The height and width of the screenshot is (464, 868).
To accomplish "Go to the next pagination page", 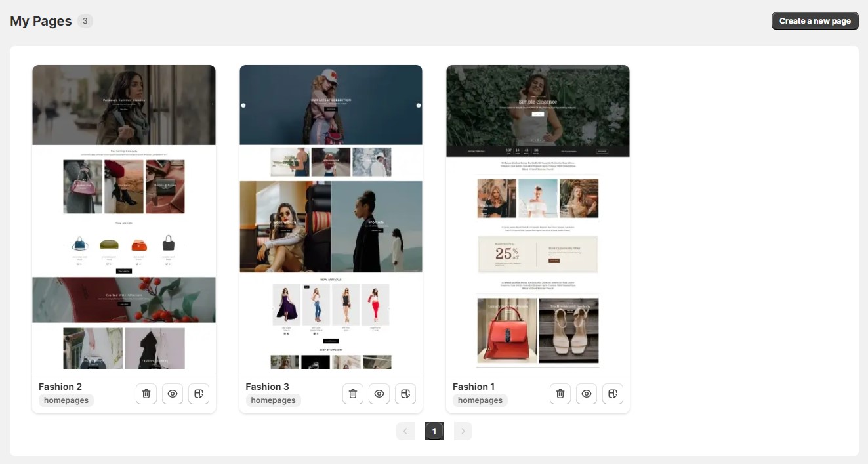I will [463, 431].
